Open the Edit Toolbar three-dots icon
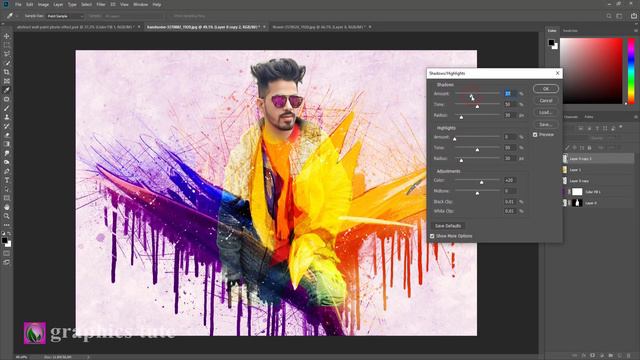The width and height of the screenshot is (640, 360). [x=7, y=225]
